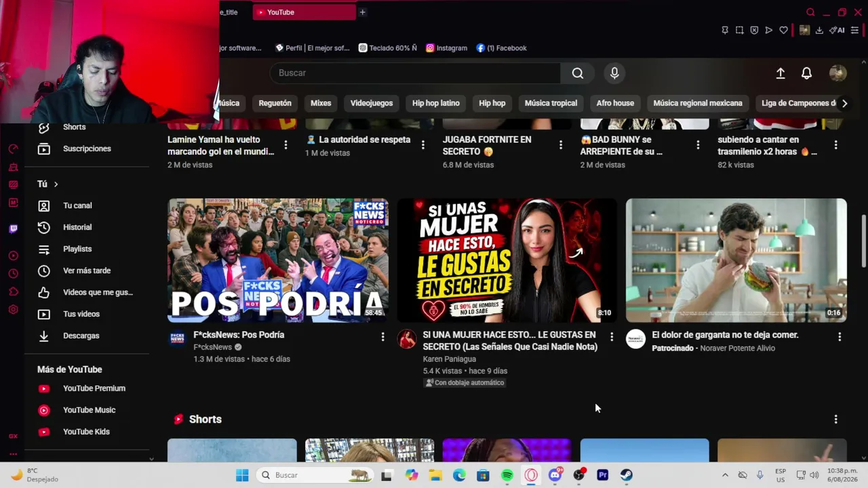Image resolution: width=868 pixels, height=488 pixels.
Task: Open the Opera search tabs magnifier
Action: (810, 12)
